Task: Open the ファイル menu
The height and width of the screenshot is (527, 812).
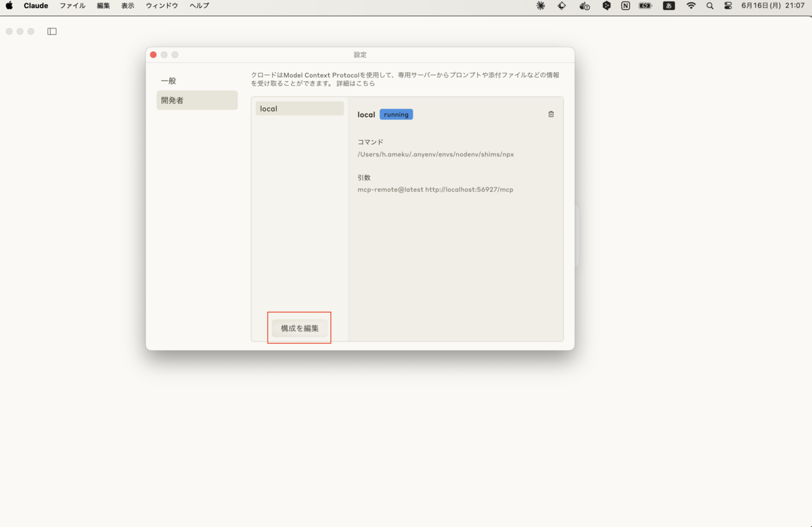Action: click(72, 5)
